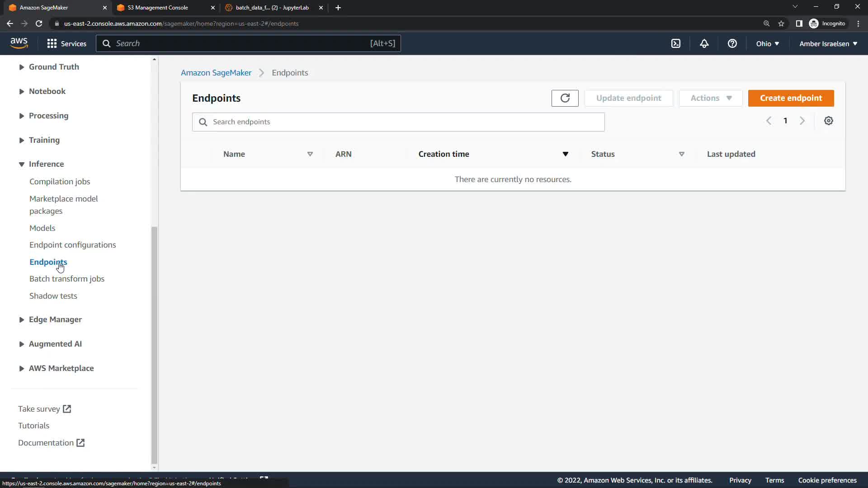Viewport: 868px width, 488px height.
Task: Click the Search endpoints field
Action: (398, 122)
